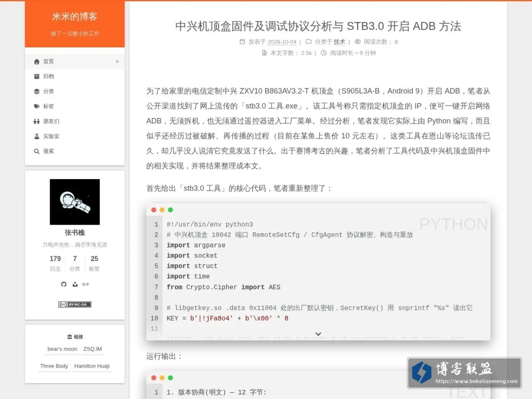This screenshot has width=532, height=399.
Task: Visit the 朋友们 friends menu item
Action: 74,121
